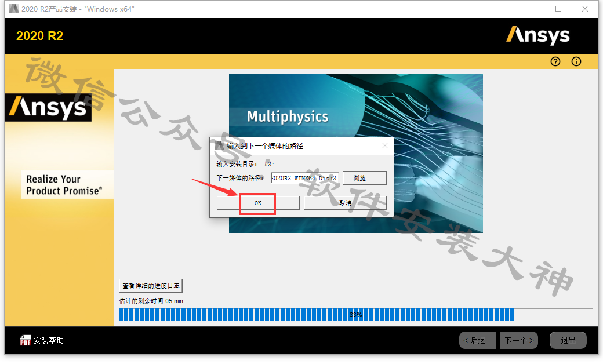Click the question mark help icon
The image size is (603, 364).
[555, 61]
